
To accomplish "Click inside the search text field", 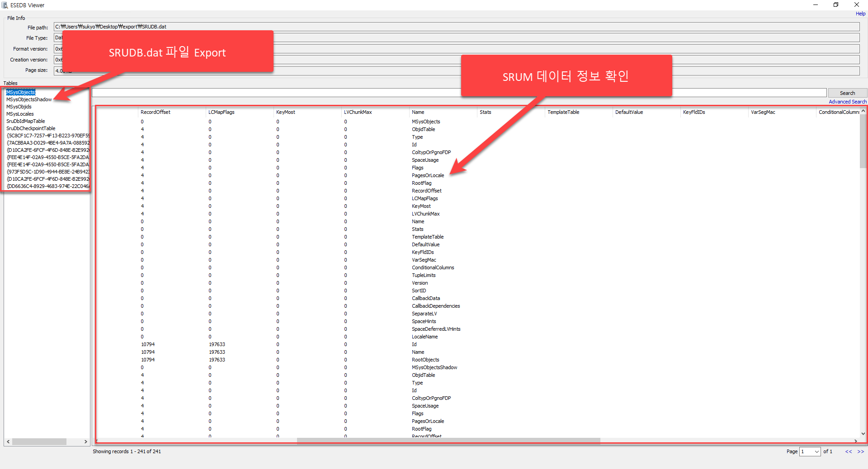I will click(x=459, y=93).
